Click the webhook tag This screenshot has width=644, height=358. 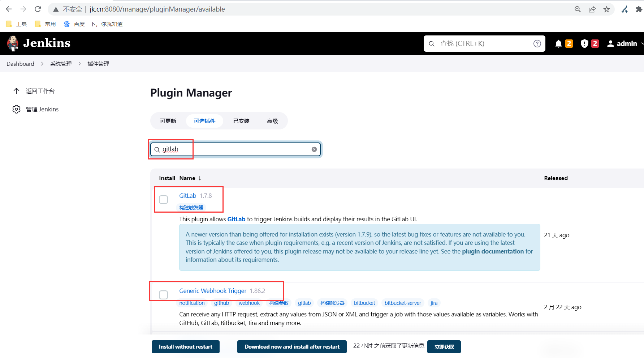tap(249, 303)
